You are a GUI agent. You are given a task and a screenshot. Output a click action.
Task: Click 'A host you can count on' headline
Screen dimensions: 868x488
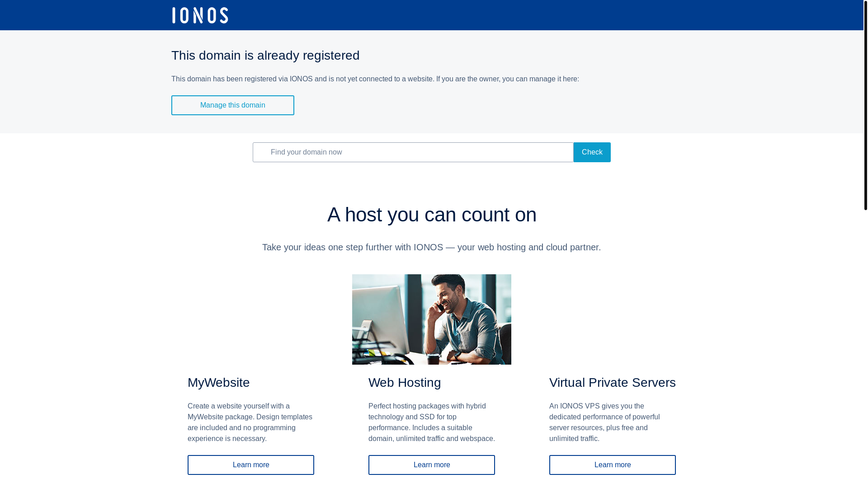pyautogui.click(x=432, y=215)
